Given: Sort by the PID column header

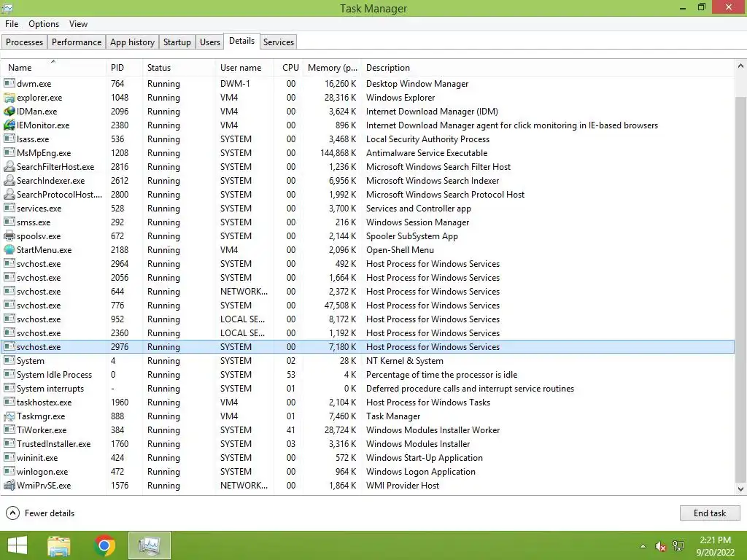Looking at the screenshot, I should click(x=124, y=68).
